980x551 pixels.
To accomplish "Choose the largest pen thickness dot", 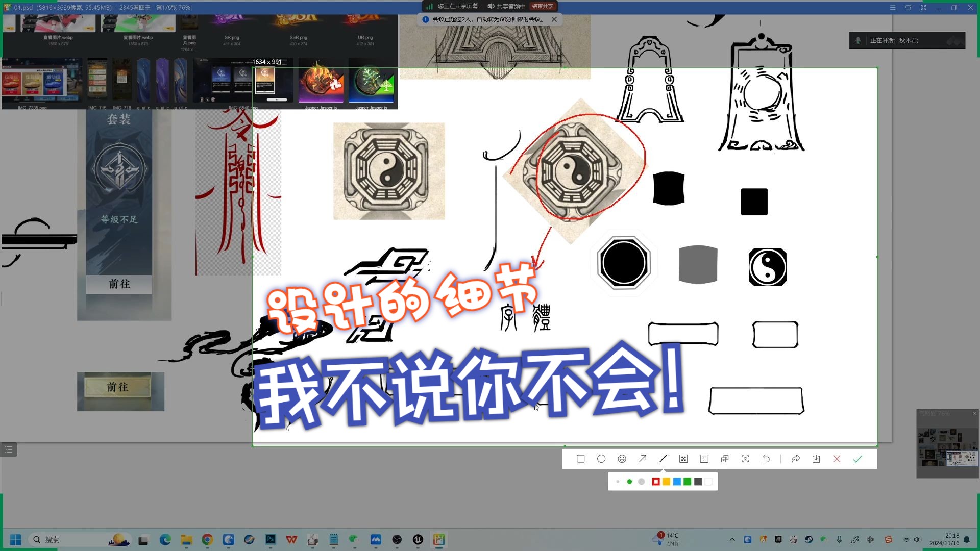I will (642, 482).
